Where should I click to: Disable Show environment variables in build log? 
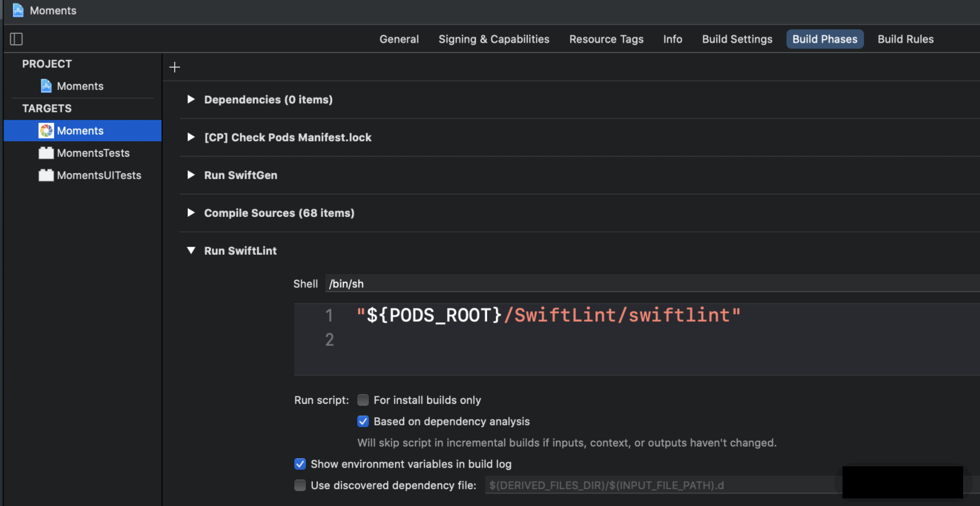300,464
